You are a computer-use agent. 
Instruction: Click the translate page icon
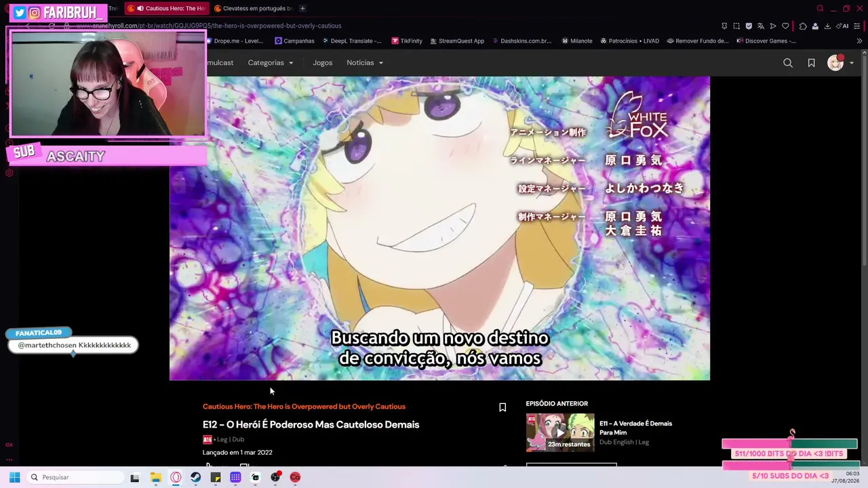[761, 26]
